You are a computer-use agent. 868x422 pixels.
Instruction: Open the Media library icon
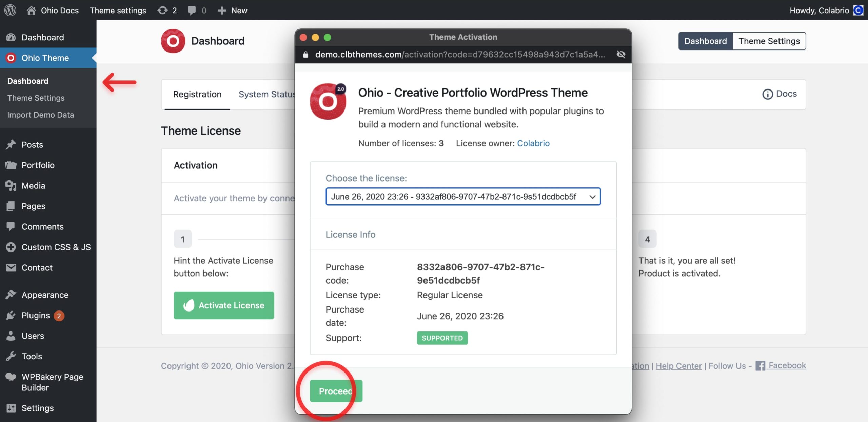coord(11,186)
